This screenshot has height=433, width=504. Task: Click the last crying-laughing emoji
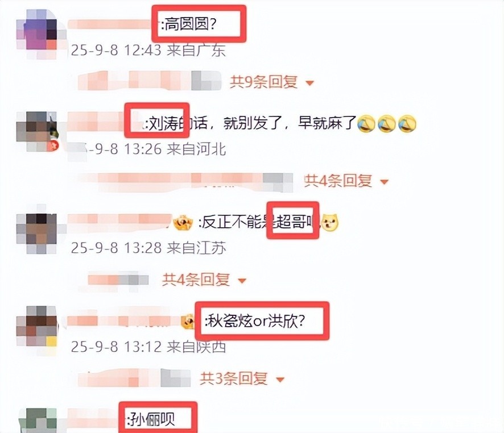[407, 124]
